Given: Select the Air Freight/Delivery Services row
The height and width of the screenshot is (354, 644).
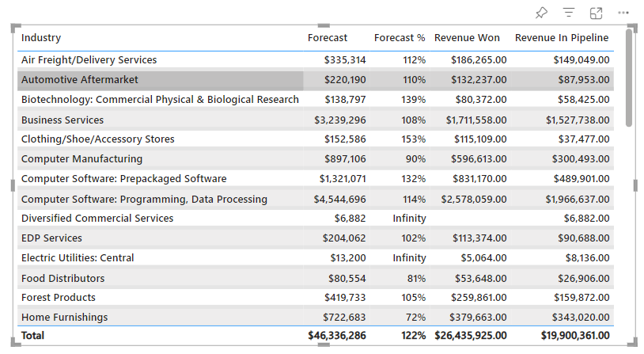Looking at the screenshot, I should [x=89, y=60].
